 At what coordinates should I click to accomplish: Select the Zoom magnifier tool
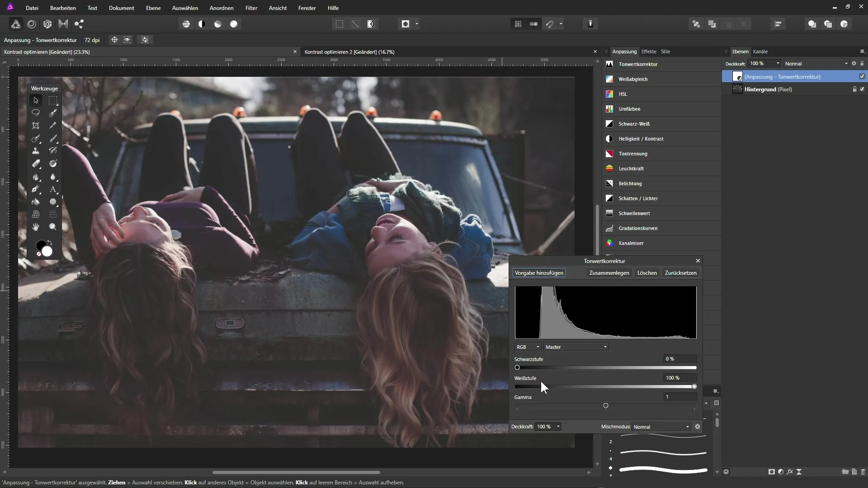pyautogui.click(x=53, y=227)
